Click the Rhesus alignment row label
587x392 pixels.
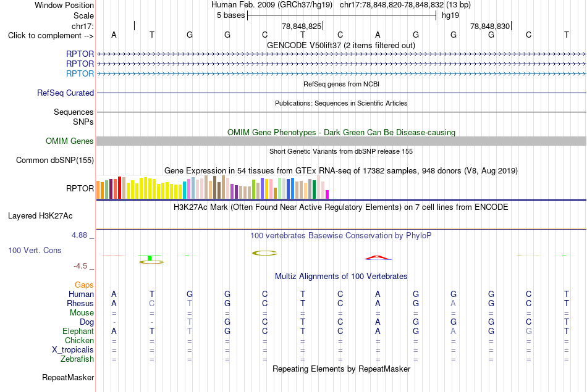click(80, 303)
